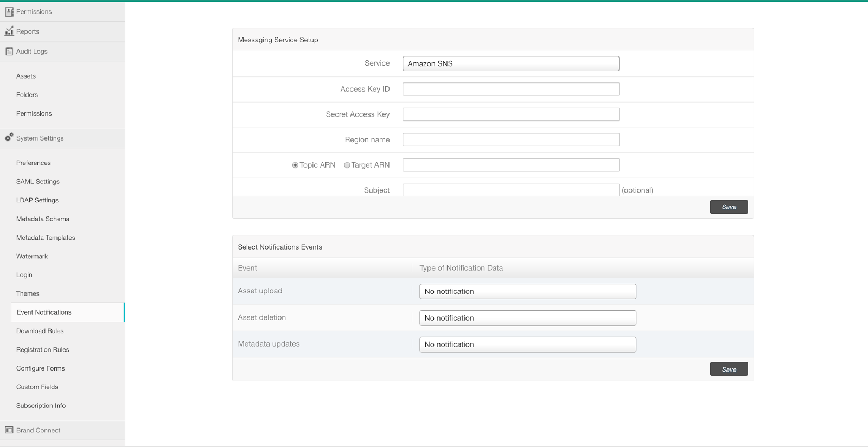The height and width of the screenshot is (447, 868).
Task: Click the Brand Connect icon
Action: click(x=9, y=430)
